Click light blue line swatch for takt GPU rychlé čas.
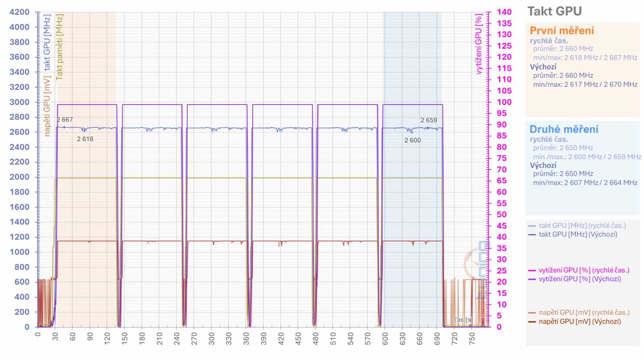 point(532,226)
